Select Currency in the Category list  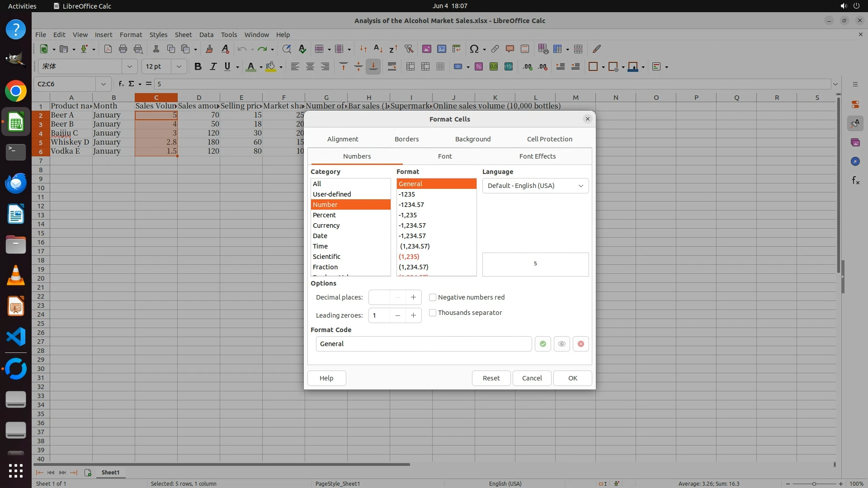(x=326, y=225)
